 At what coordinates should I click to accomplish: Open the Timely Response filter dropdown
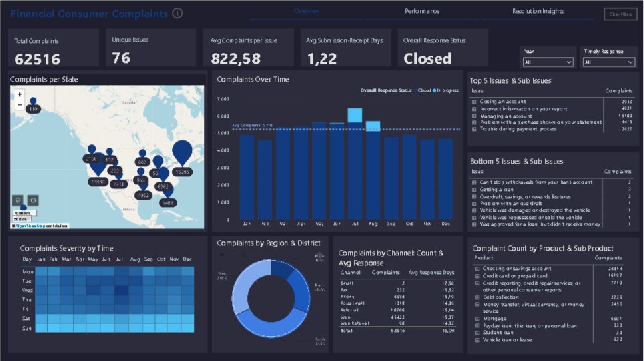click(x=609, y=62)
